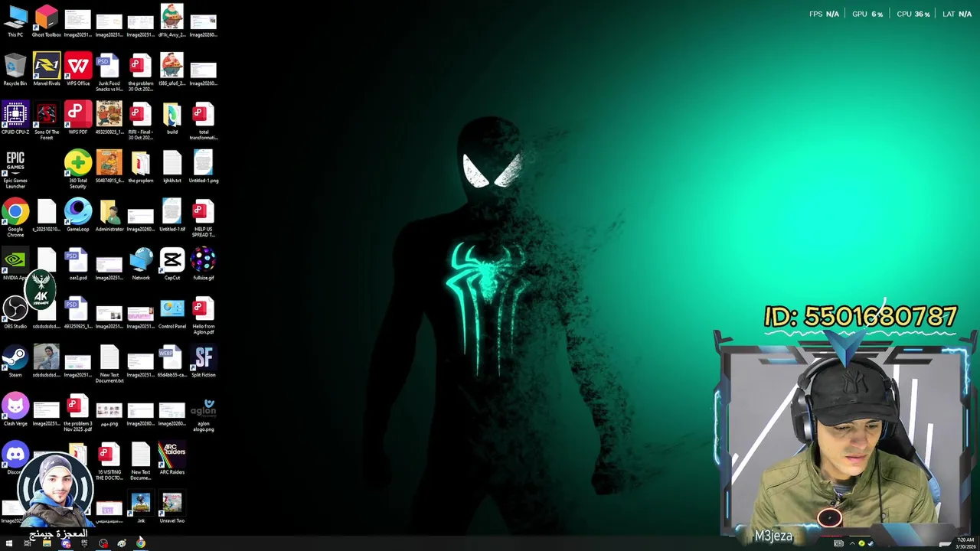Launch Steam desktop shortcut
The width and height of the screenshot is (980, 551).
pyautogui.click(x=15, y=361)
